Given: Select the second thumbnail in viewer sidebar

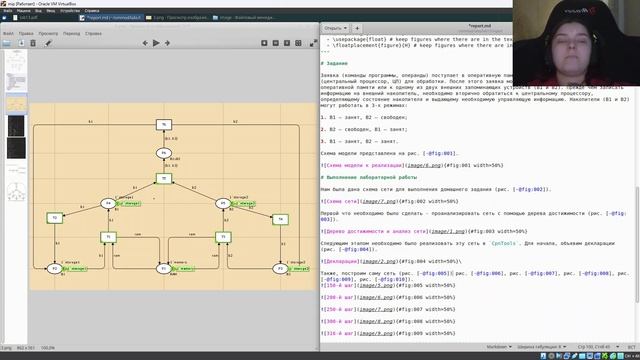Looking at the screenshot, I should click(16, 81).
